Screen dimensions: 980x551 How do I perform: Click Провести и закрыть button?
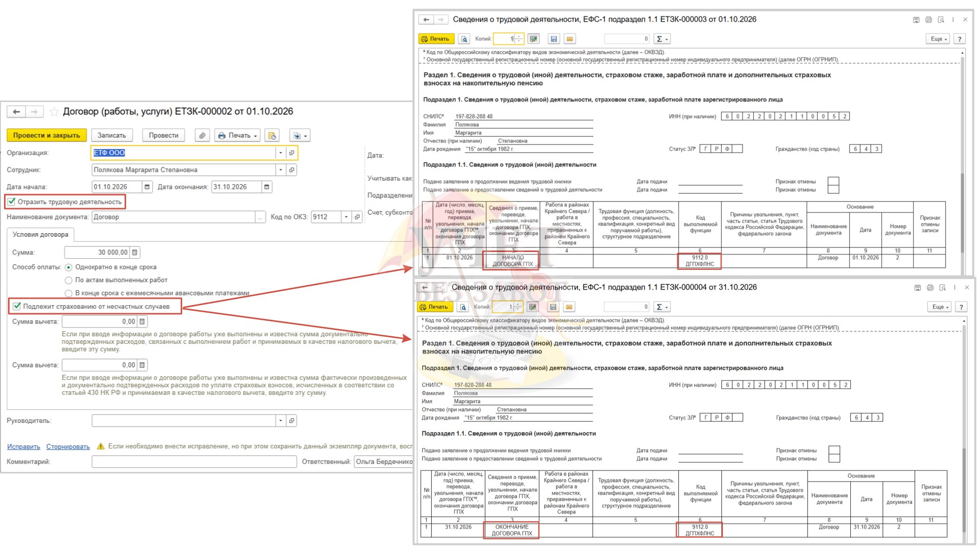pyautogui.click(x=46, y=136)
